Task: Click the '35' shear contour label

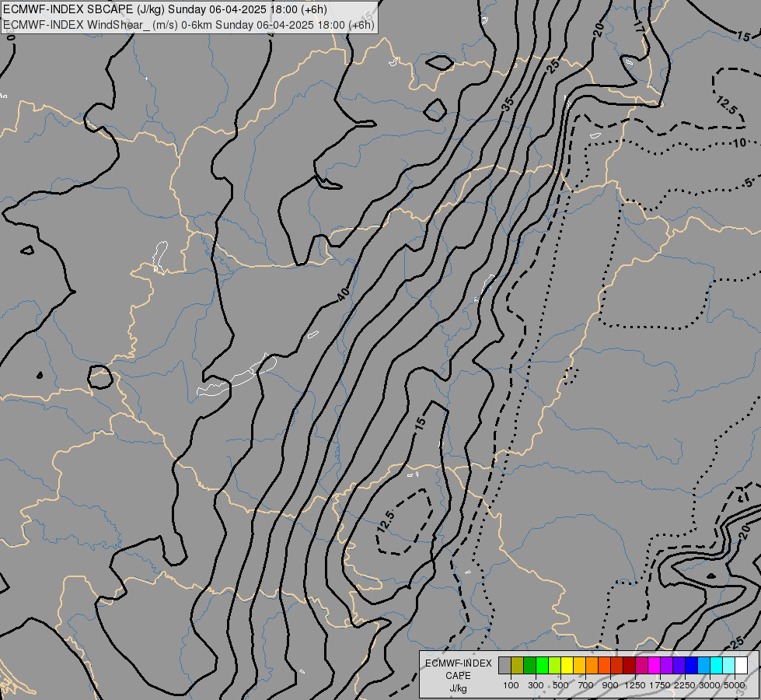Action: coord(508,104)
